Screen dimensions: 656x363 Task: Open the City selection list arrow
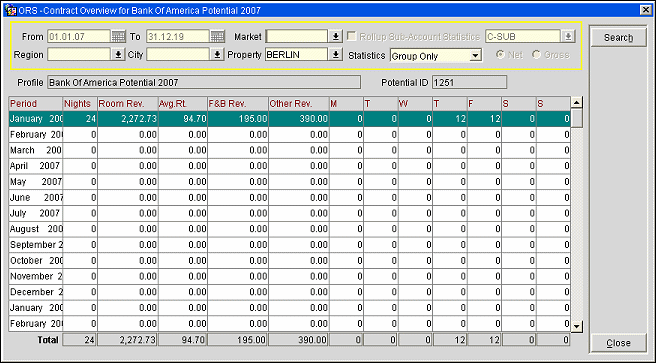coord(217,55)
